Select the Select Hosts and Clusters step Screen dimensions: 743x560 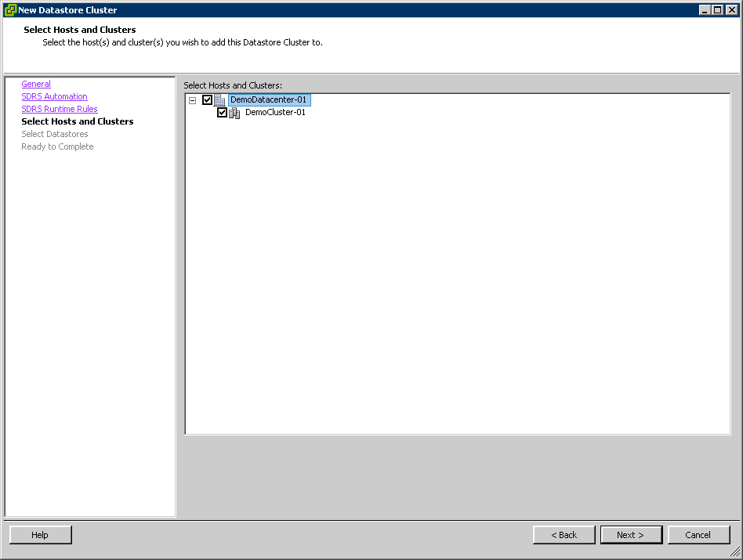[78, 121]
